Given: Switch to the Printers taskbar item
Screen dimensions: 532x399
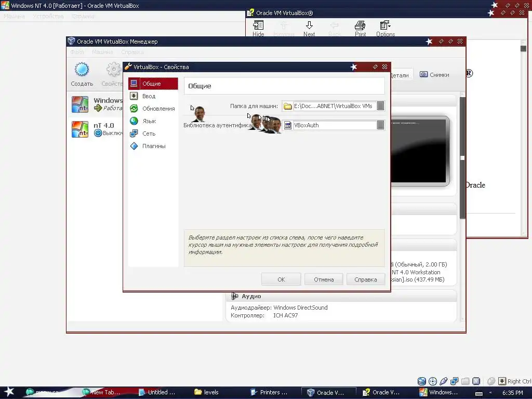Looking at the screenshot, I should pyautogui.click(x=270, y=392).
